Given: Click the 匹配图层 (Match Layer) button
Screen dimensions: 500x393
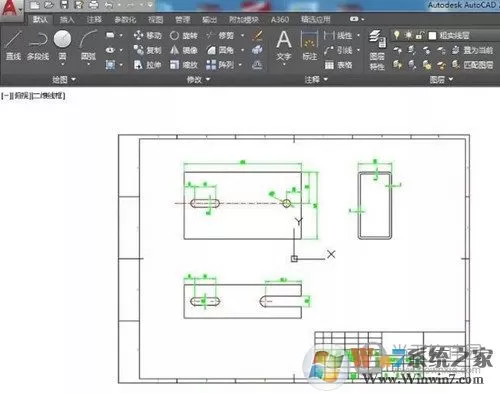Looking at the screenshot, I should point(473,65).
